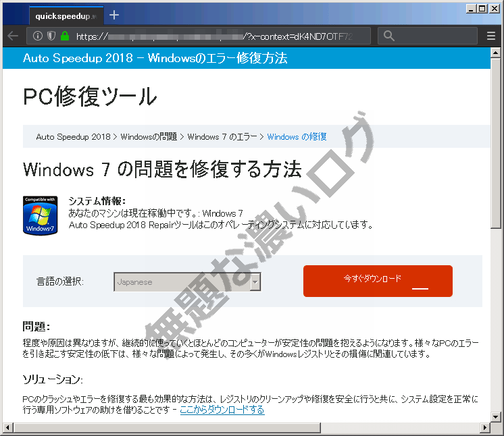The image size is (504, 436).
Task: Click the magnifier icon in search box
Action: [388, 36]
